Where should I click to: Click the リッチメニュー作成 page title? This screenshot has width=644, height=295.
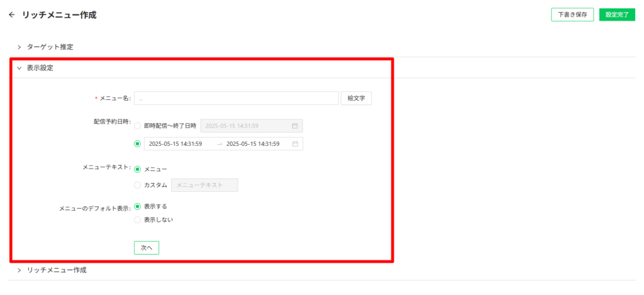point(59,15)
